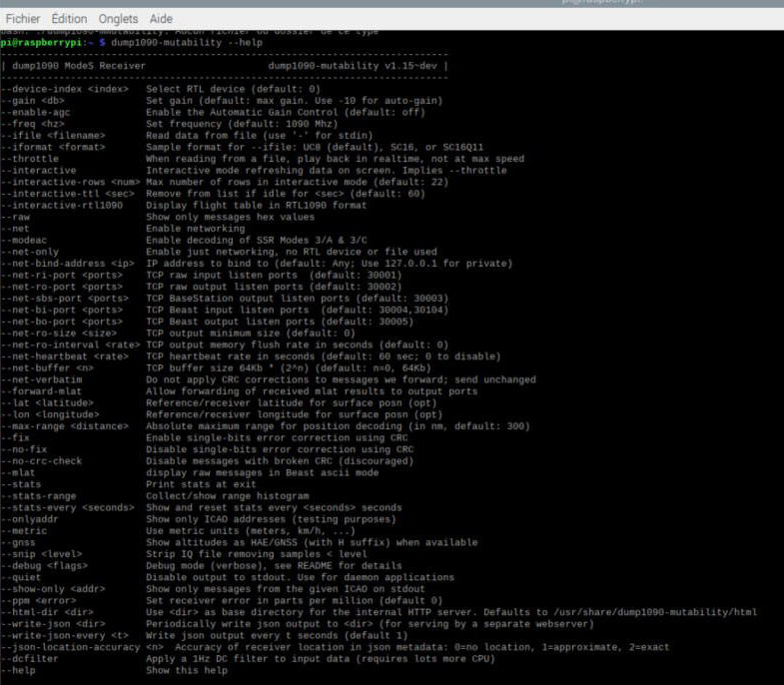Click the '--net-ri-port <ports>' option
Screen dimensions: 784x685
(x=62, y=275)
